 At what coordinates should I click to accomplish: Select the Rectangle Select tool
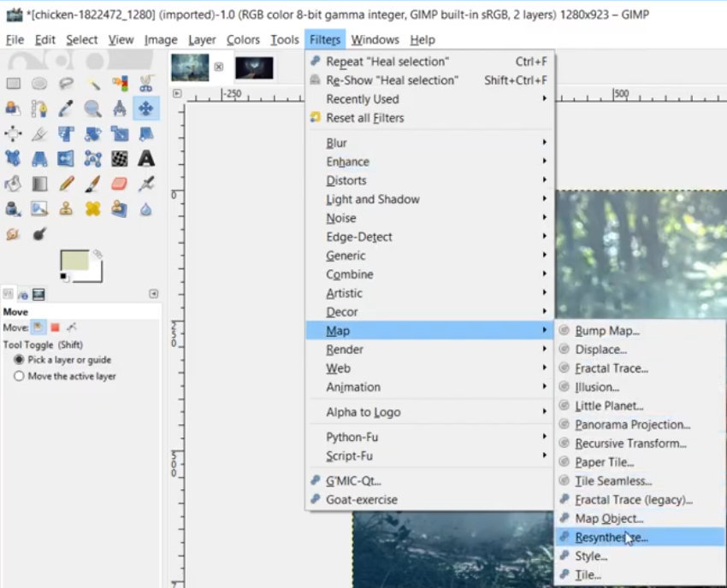click(x=13, y=84)
